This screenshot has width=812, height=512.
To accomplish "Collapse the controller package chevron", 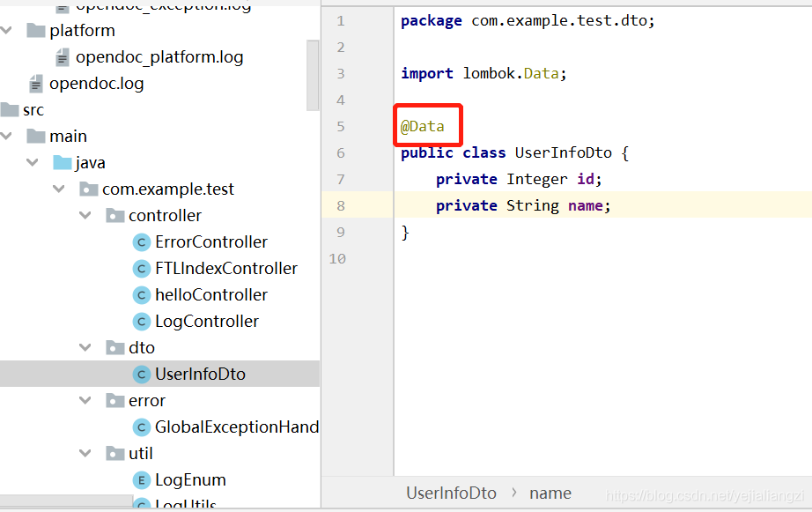I will pyautogui.click(x=85, y=216).
